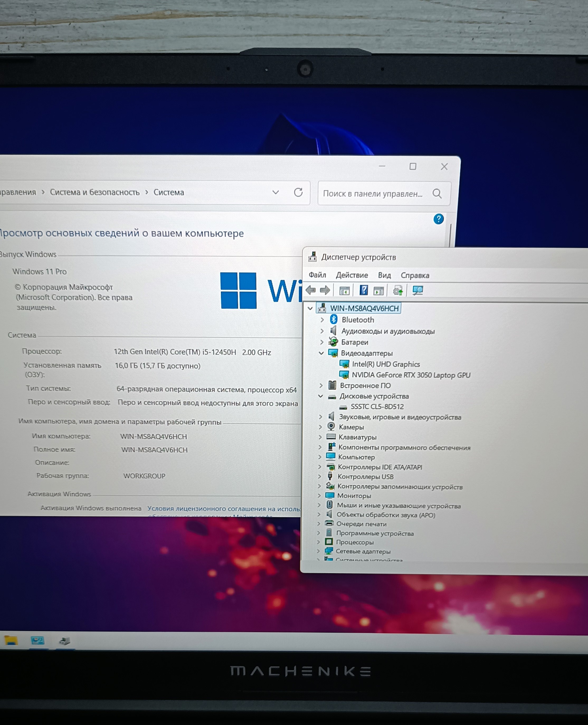Expand the Bluetooth device category
Image resolution: width=588 pixels, height=725 pixels.
click(x=322, y=320)
